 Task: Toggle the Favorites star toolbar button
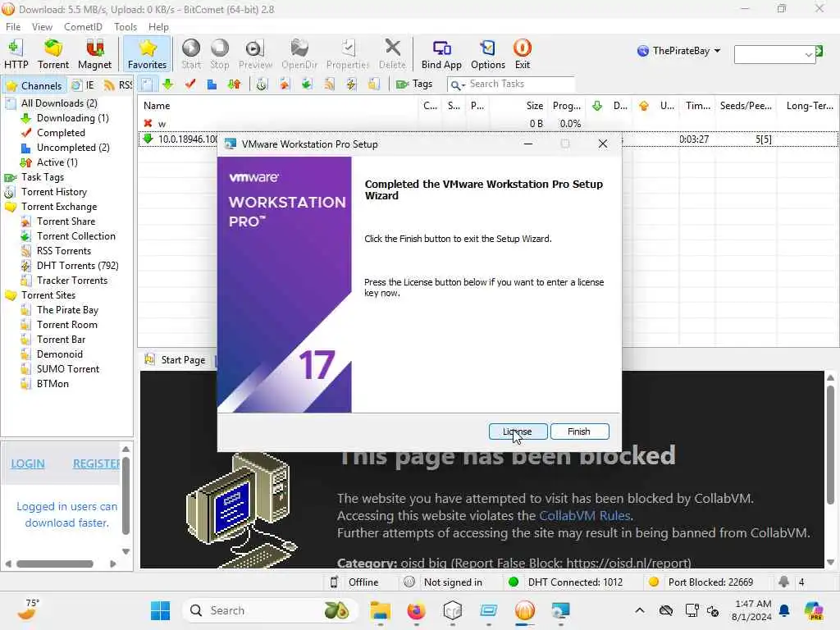pos(147,54)
